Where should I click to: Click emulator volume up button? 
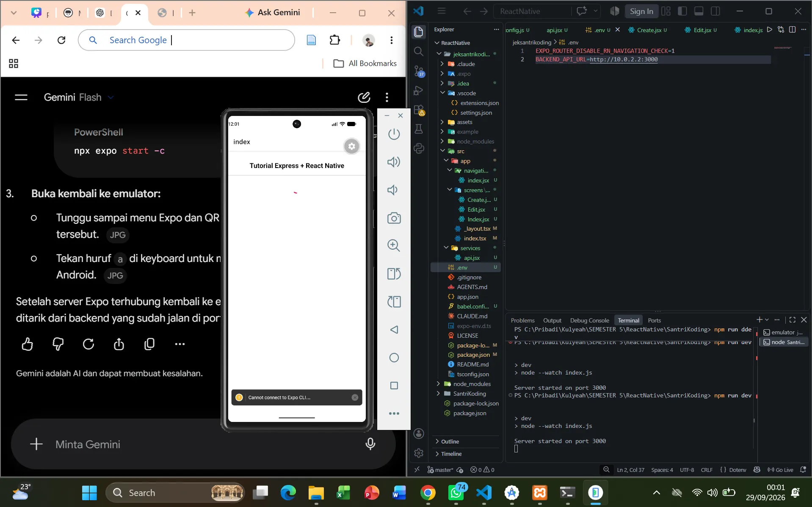[394, 162]
